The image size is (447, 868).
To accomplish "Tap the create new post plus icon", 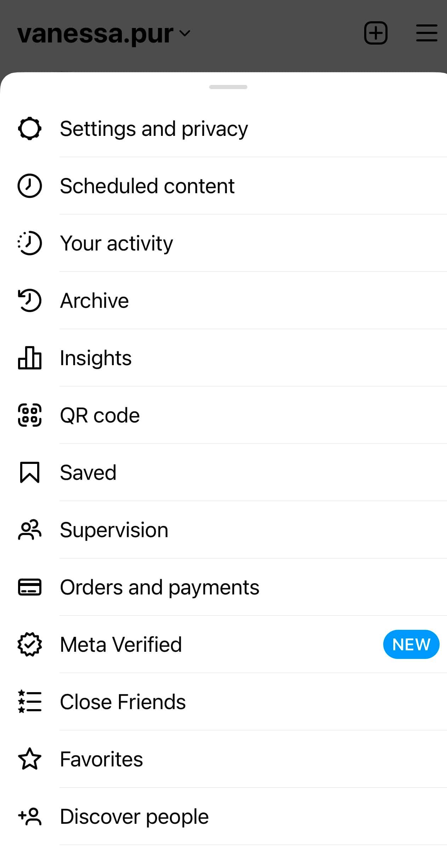I will coord(376,33).
